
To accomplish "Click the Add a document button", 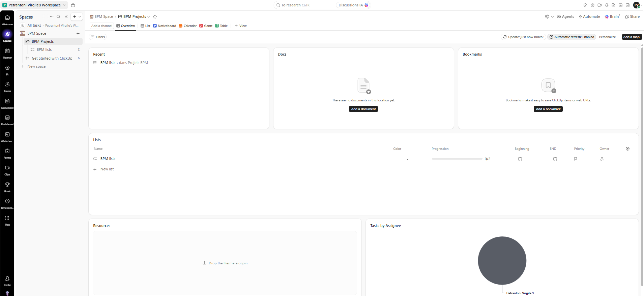I will (363, 109).
